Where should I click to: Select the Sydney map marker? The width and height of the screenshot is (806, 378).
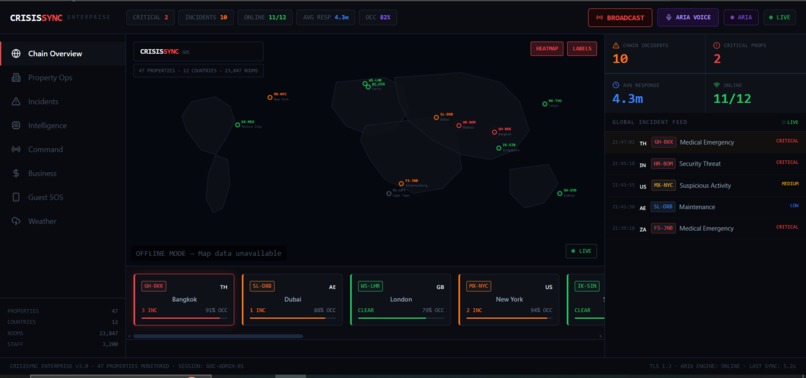click(x=560, y=193)
